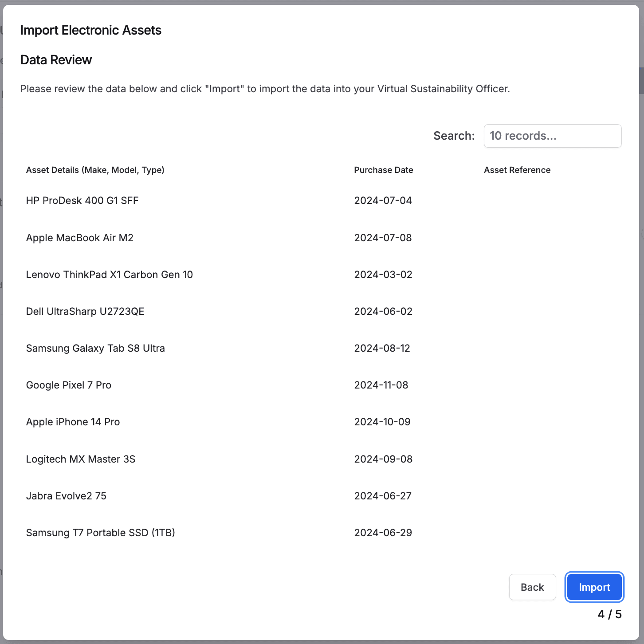Select the Dell UltraSharp U2723QE row
The width and height of the screenshot is (644, 644).
click(x=85, y=311)
